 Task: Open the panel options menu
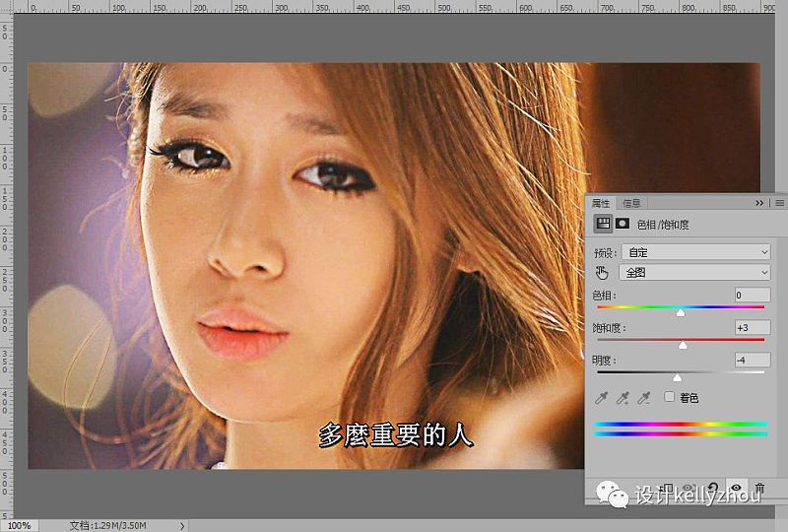coord(779,203)
